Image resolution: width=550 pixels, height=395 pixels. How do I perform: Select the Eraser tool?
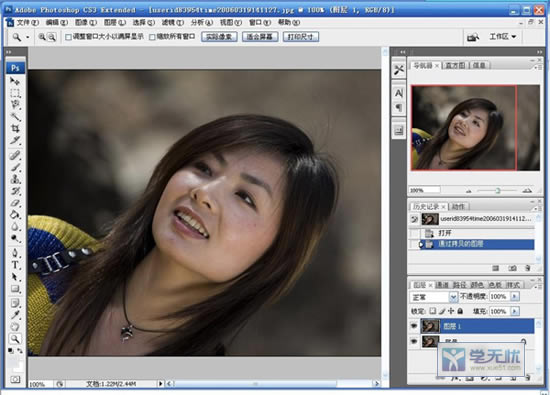(x=15, y=203)
